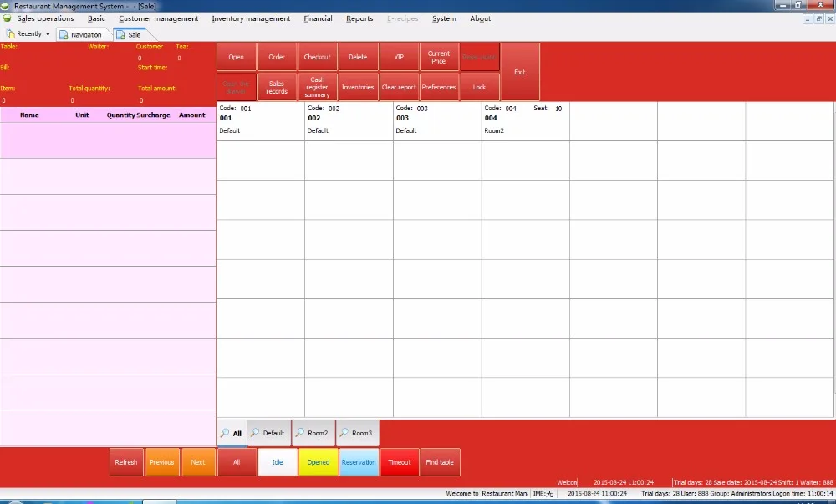Open the Cash register summary

click(x=317, y=88)
